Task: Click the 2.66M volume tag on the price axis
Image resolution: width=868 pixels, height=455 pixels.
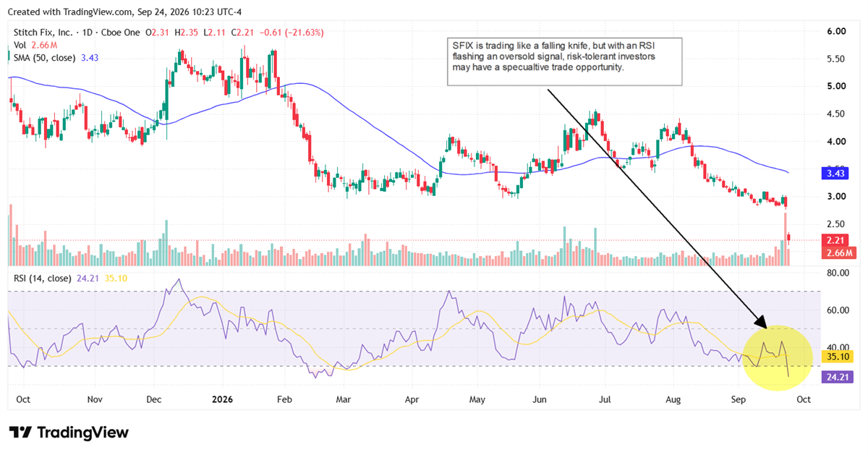Action: pyautogui.click(x=839, y=252)
